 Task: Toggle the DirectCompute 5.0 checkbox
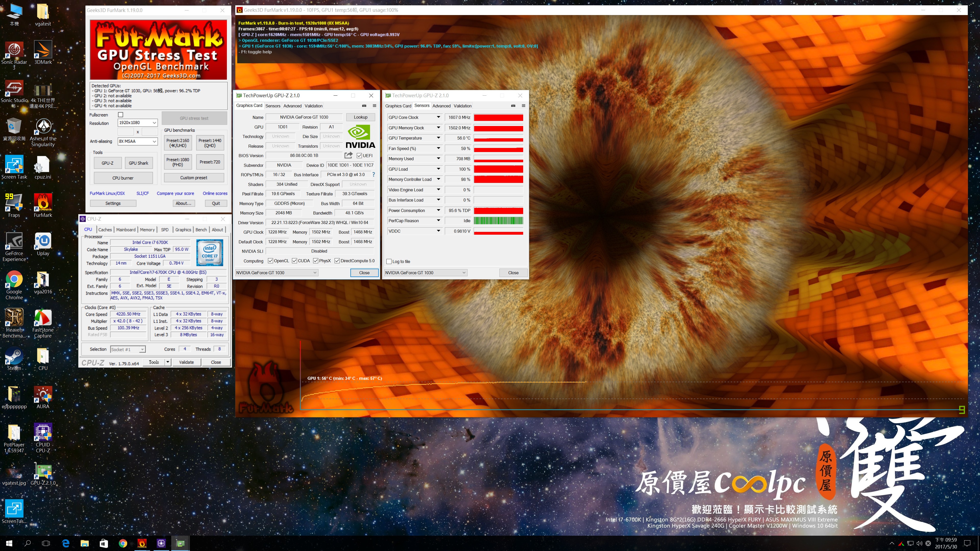(x=337, y=261)
